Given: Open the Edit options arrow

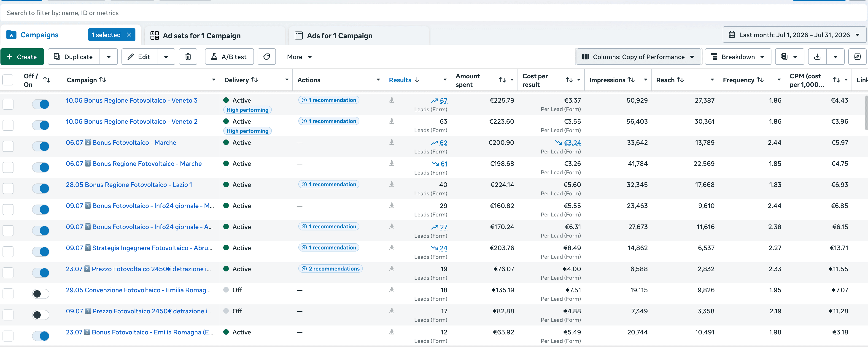Looking at the screenshot, I should (166, 57).
